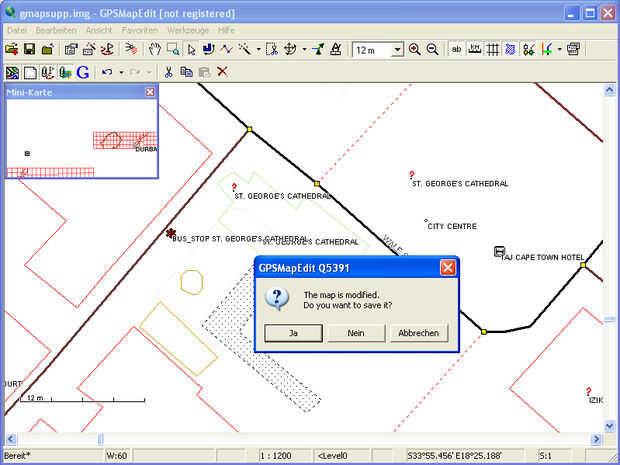Click the scissors cut icon
Screen dimensions: 620x465
tap(169, 72)
